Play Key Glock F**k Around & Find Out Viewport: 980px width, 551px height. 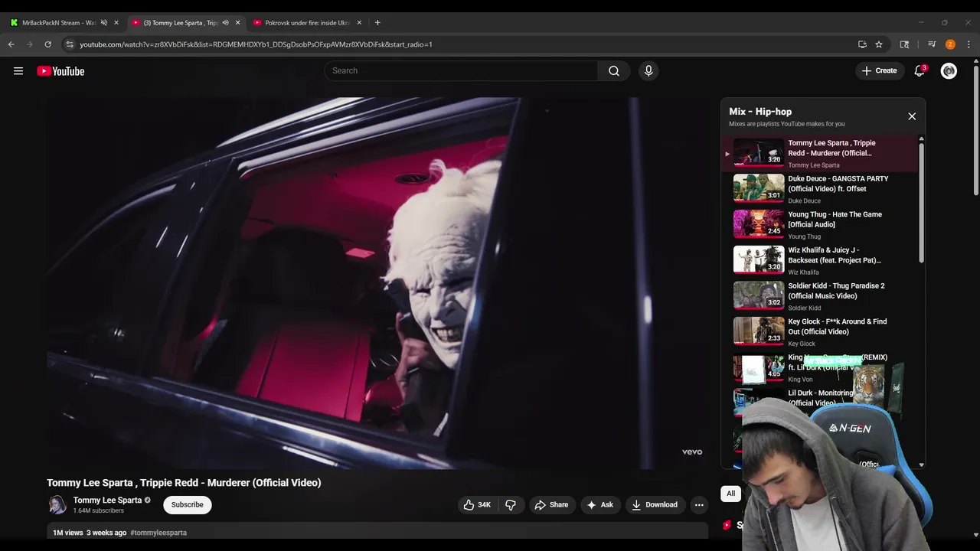click(x=821, y=331)
